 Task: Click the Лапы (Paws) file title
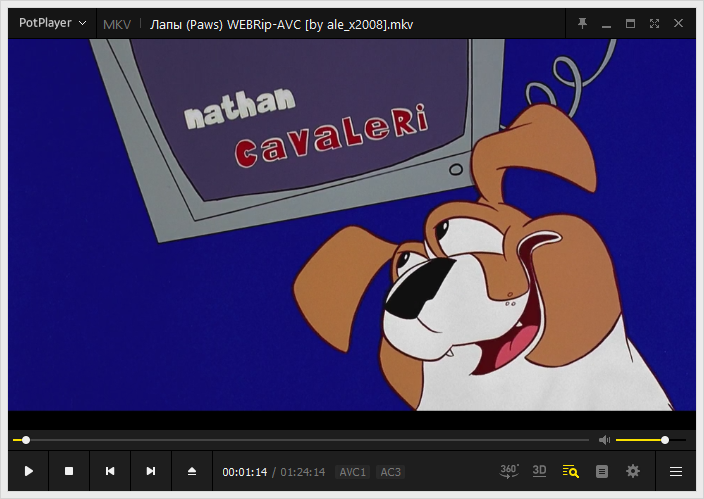pos(281,24)
